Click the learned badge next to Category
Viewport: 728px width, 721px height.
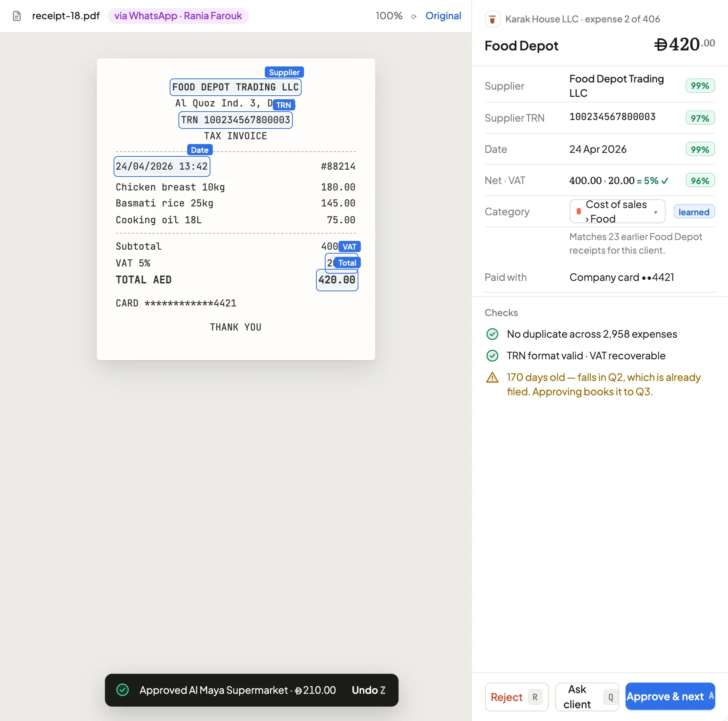click(x=694, y=212)
